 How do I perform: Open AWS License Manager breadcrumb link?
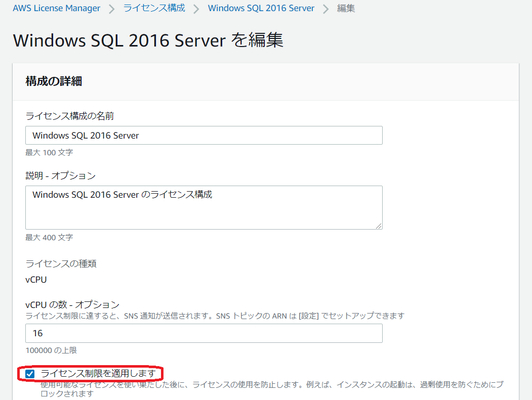[x=57, y=8]
